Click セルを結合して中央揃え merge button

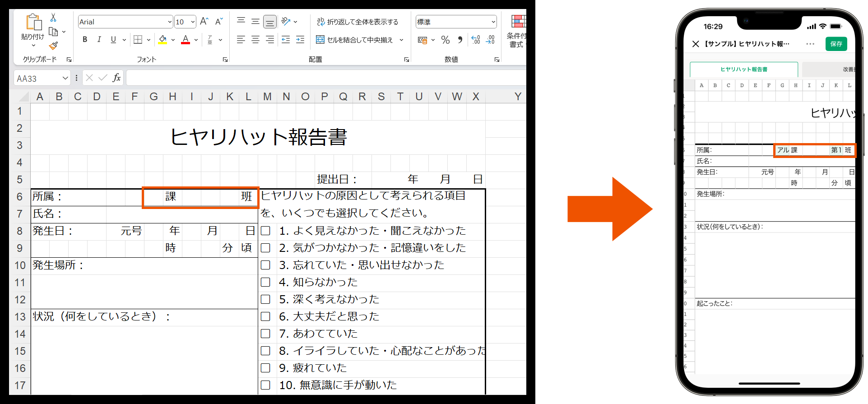coord(354,40)
